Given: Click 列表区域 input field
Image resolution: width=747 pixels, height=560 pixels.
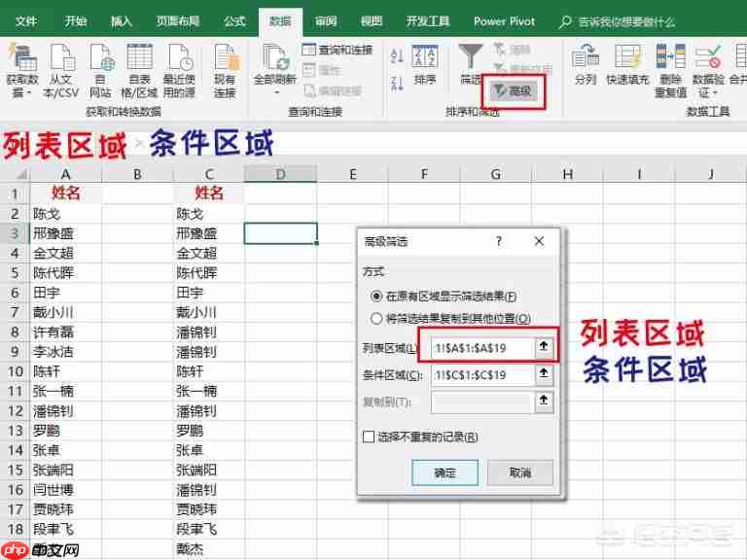Looking at the screenshot, I should coord(482,348).
